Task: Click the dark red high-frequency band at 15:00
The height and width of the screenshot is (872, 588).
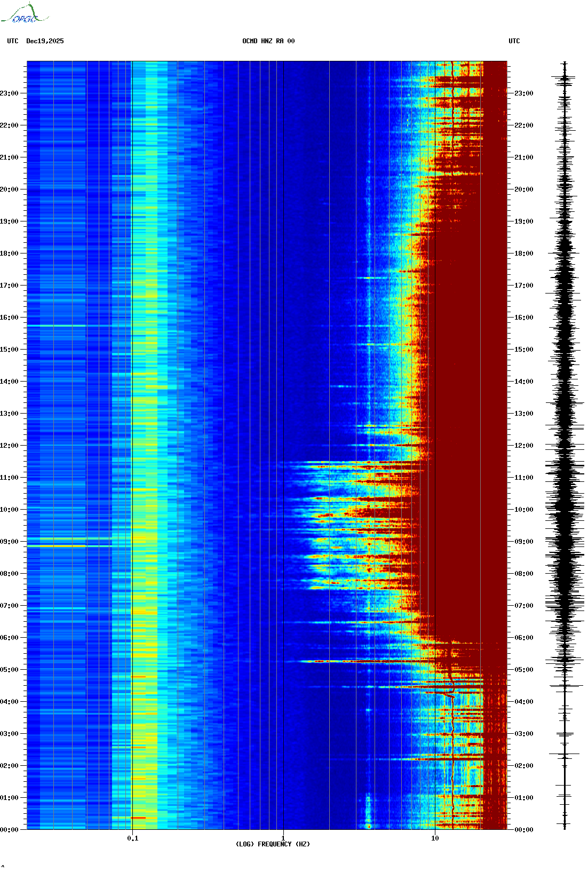Action: pyautogui.click(x=464, y=350)
